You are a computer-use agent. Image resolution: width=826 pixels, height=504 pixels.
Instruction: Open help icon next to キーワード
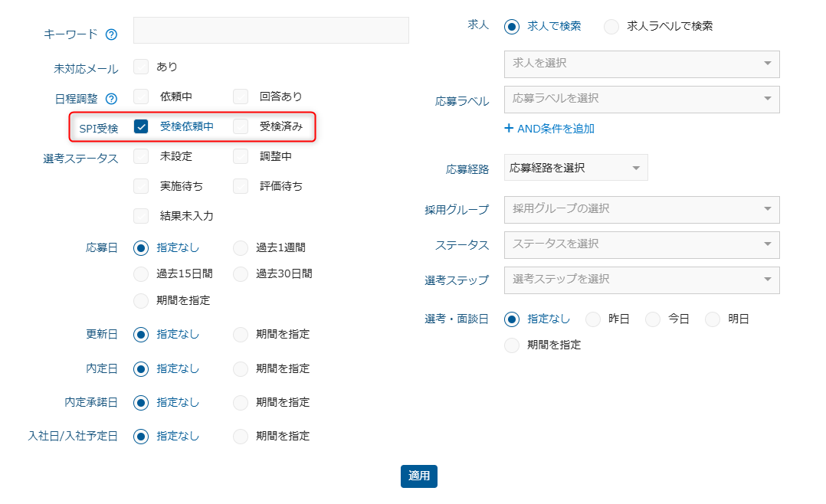click(x=111, y=34)
